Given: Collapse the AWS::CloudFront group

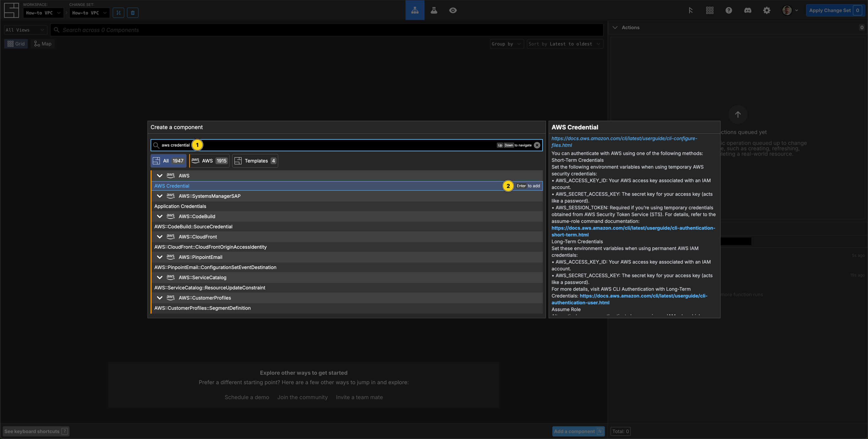Looking at the screenshot, I should coord(160,237).
